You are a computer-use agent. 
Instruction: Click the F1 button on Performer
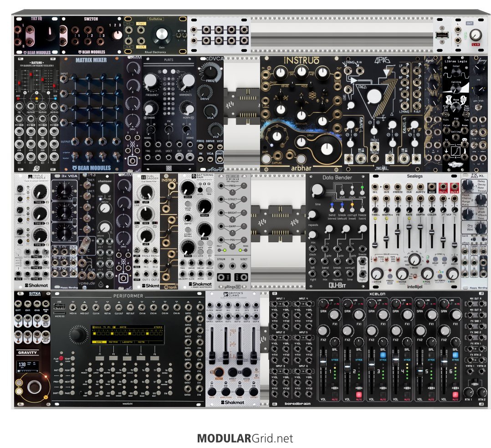pyautogui.click(x=100, y=358)
